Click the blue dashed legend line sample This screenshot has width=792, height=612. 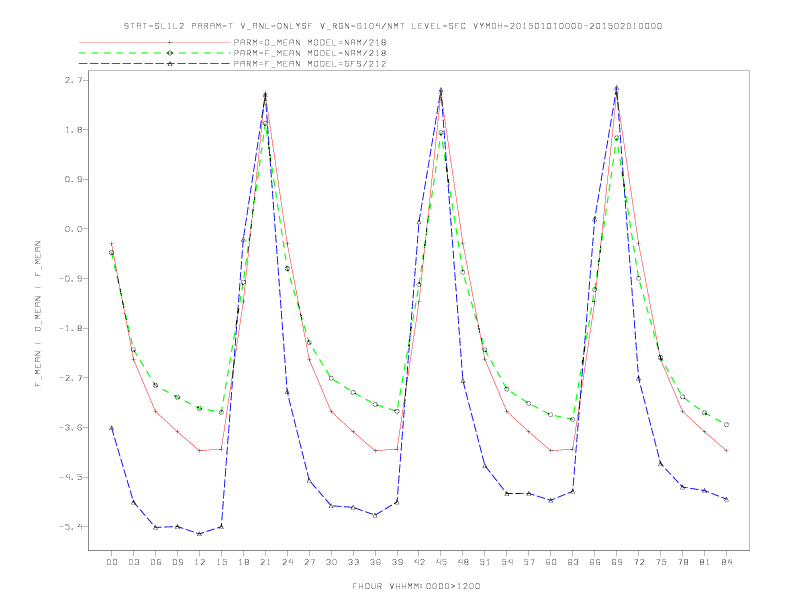[155, 64]
